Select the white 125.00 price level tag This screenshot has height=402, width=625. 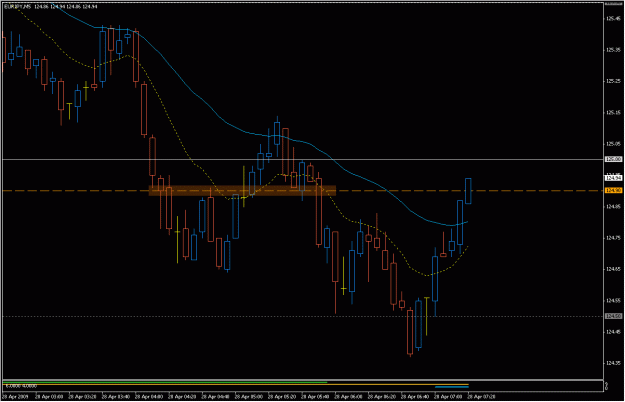pos(613,159)
